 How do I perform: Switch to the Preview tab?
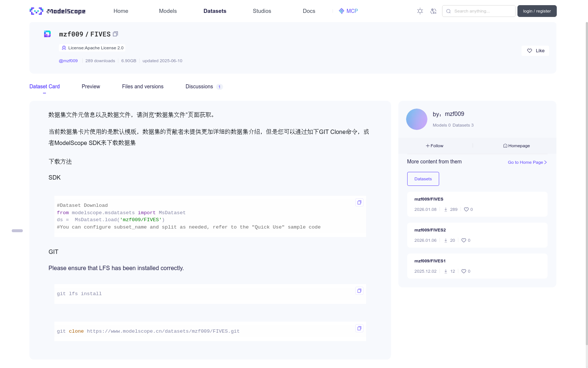[91, 86]
